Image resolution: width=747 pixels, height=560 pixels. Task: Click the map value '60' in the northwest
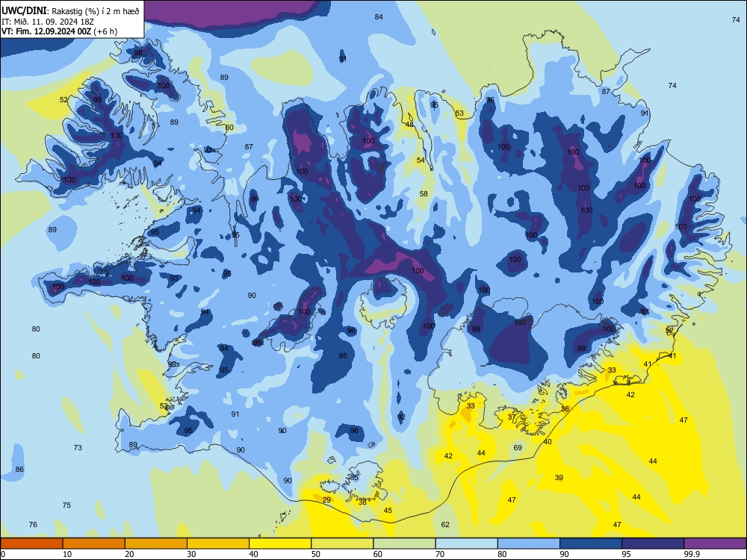tap(229, 128)
